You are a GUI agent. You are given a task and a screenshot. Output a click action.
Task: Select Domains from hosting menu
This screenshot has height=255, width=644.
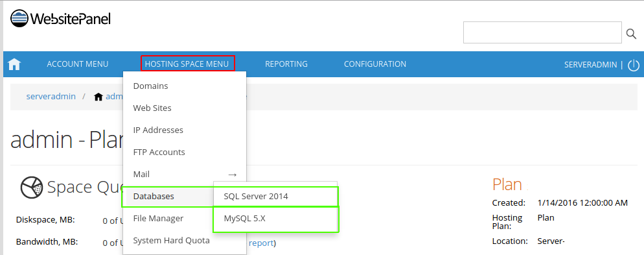click(x=185, y=86)
